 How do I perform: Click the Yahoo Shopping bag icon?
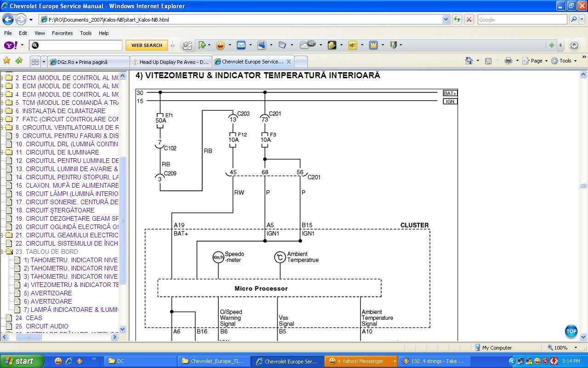(x=373, y=45)
